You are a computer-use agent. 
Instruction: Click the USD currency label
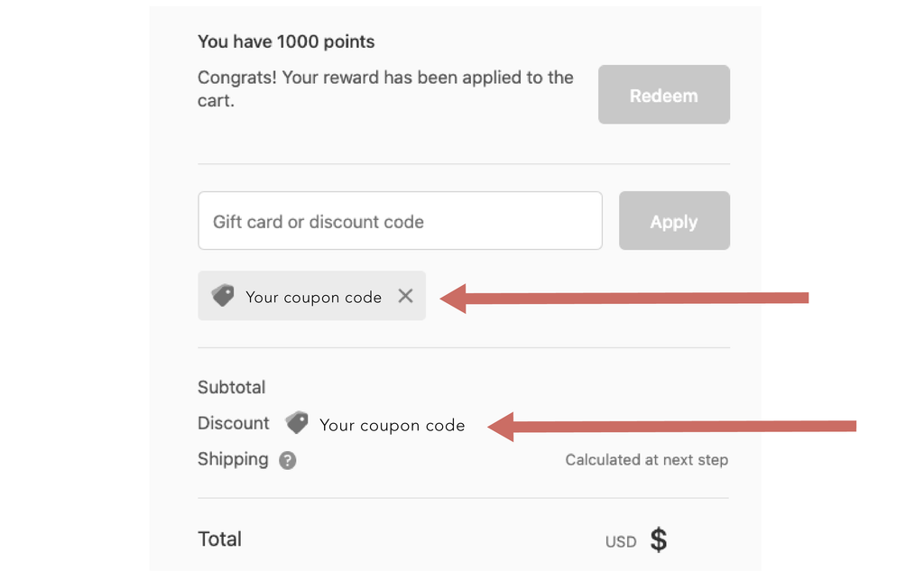tap(621, 542)
